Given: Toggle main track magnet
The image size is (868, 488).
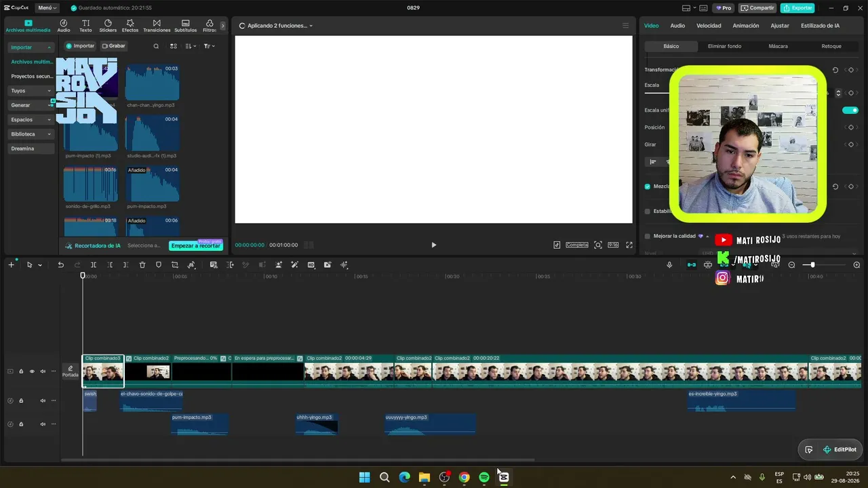Looking at the screenshot, I should [x=692, y=265].
